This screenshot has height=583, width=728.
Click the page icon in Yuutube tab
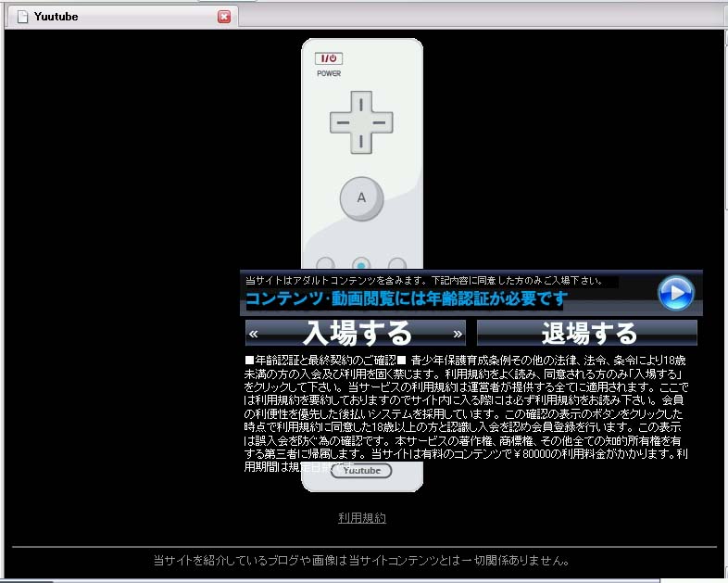[22, 18]
